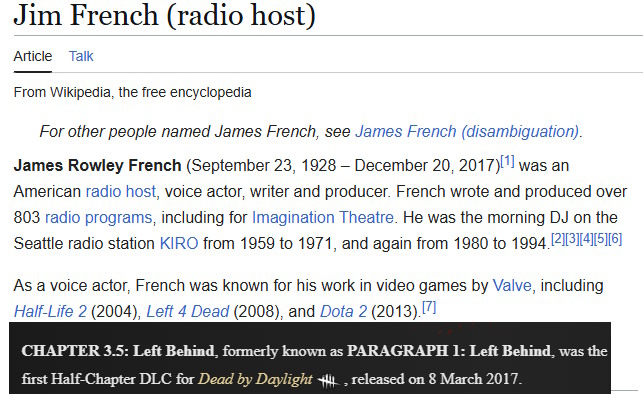Image resolution: width=643 pixels, height=394 pixels.
Task: Open the Dota 2 link
Action: pyautogui.click(x=343, y=312)
